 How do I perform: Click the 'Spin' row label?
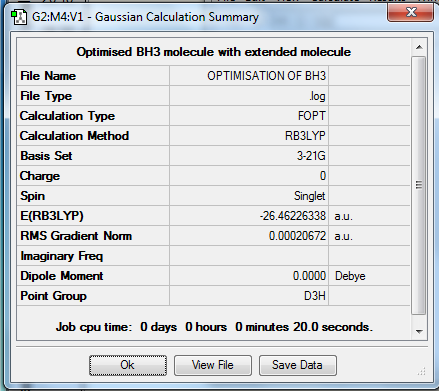point(32,196)
